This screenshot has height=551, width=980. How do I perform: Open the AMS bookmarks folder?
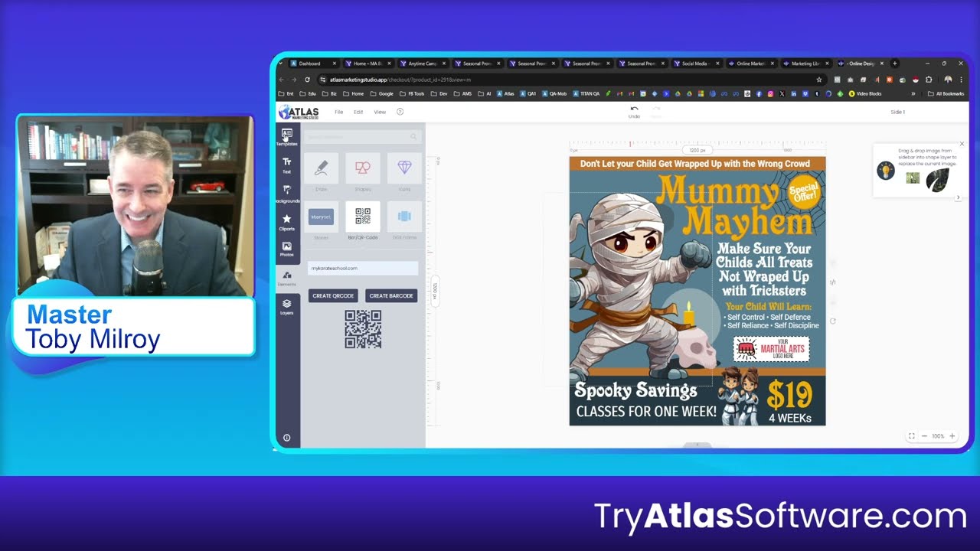(462, 94)
